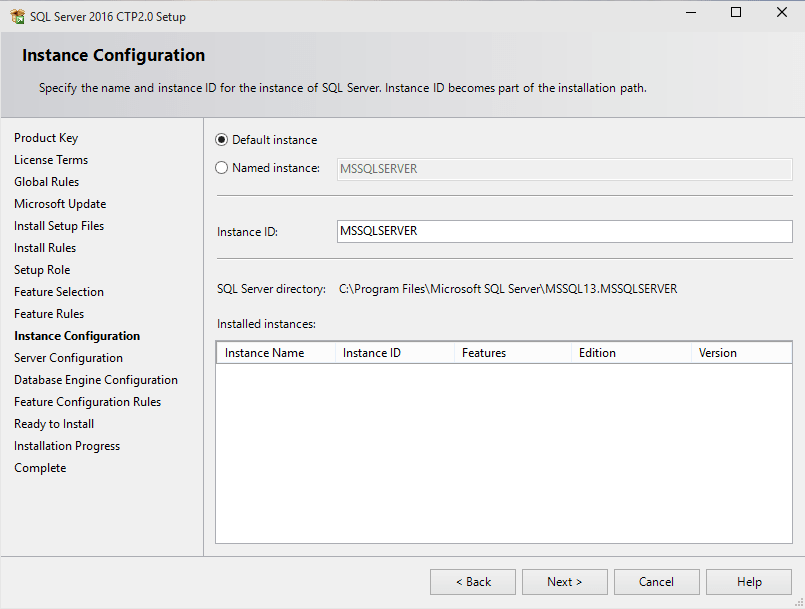The image size is (805, 609).
Task: Sort by Instance Name column header
Action: (x=276, y=353)
